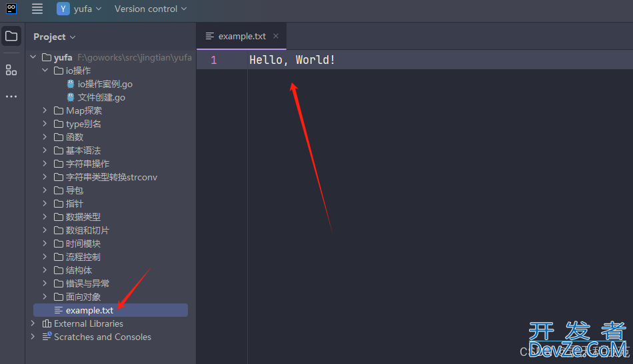
Task: Expand the 错误与异常 folder chevron
Action: click(x=45, y=283)
